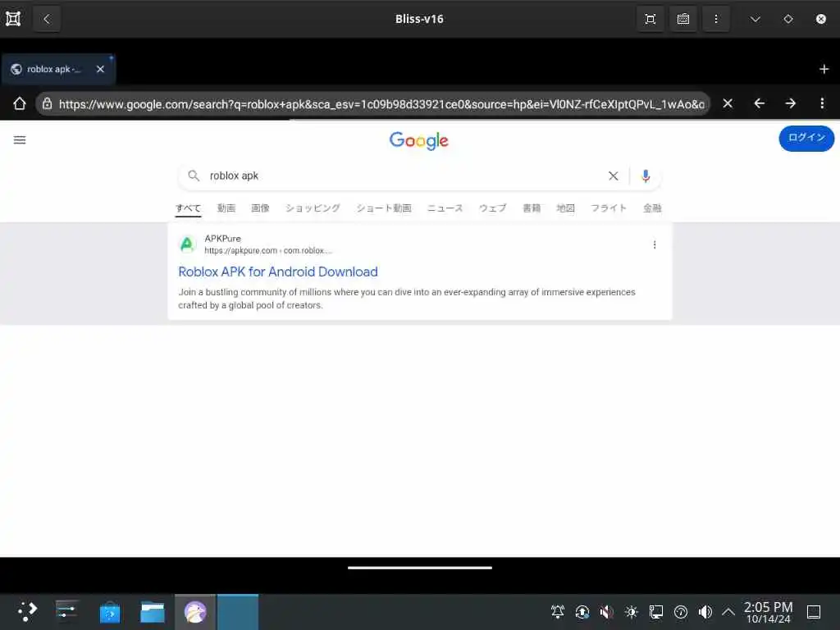Start voice search with the microphone

click(646, 176)
